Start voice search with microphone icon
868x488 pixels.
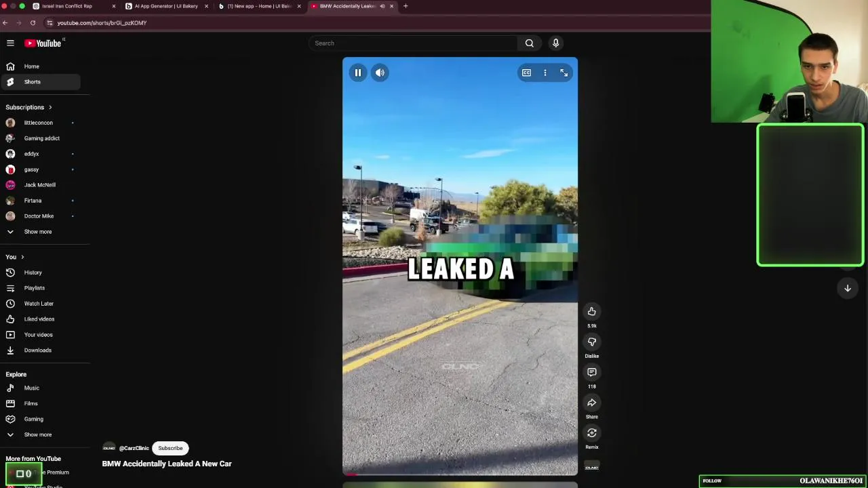(x=555, y=43)
